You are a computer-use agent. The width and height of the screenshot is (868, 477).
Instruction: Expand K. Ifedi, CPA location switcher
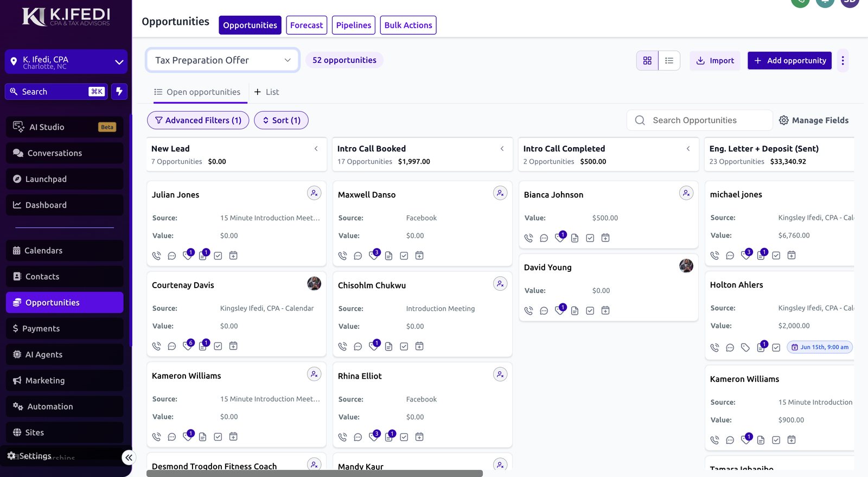coord(66,62)
